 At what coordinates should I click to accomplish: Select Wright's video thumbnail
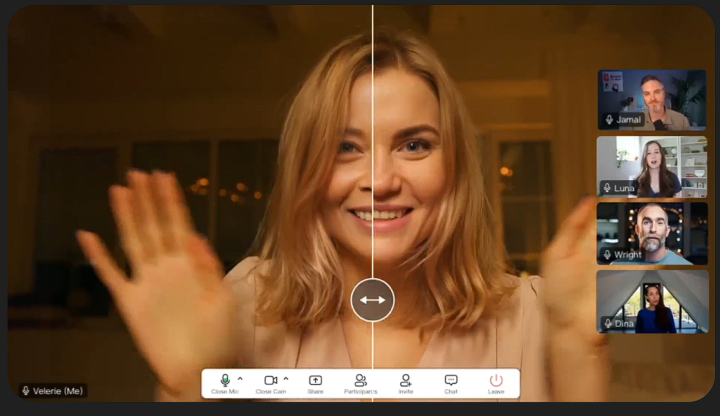coord(652,233)
